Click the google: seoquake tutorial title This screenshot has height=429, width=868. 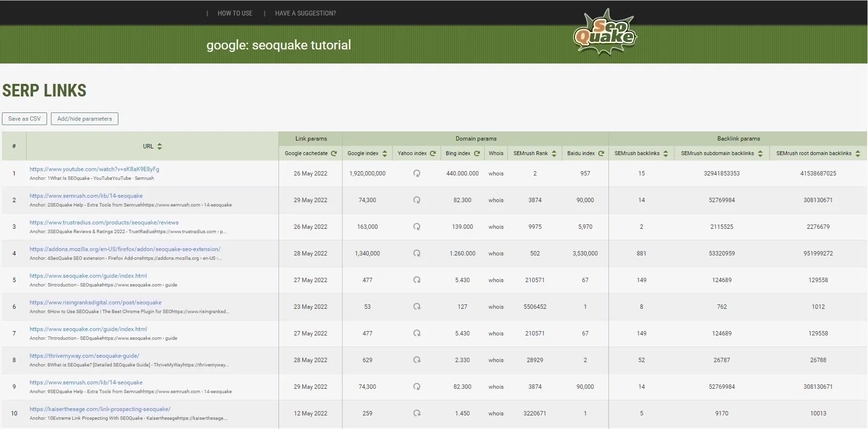278,45
